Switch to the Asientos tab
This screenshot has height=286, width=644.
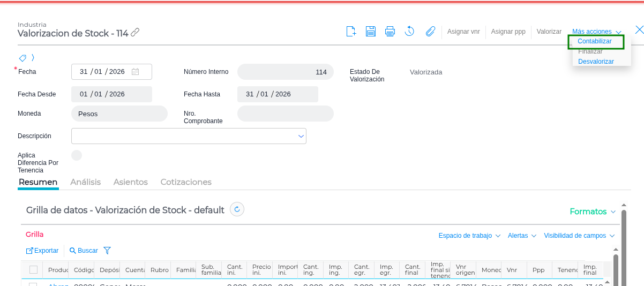click(x=130, y=182)
